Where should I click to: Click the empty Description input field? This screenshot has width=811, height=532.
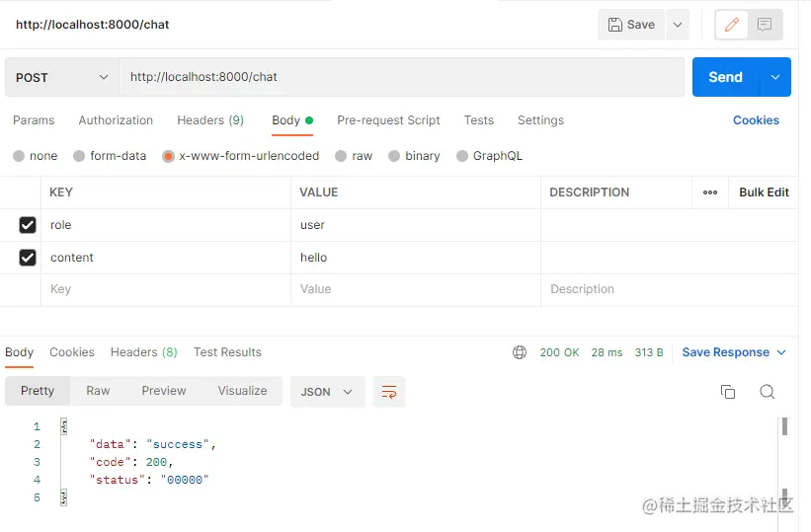click(x=670, y=289)
